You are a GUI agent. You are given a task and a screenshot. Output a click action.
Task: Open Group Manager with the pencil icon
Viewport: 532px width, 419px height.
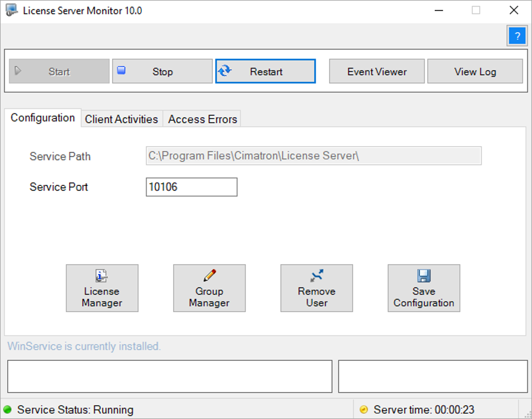tap(209, 275)
